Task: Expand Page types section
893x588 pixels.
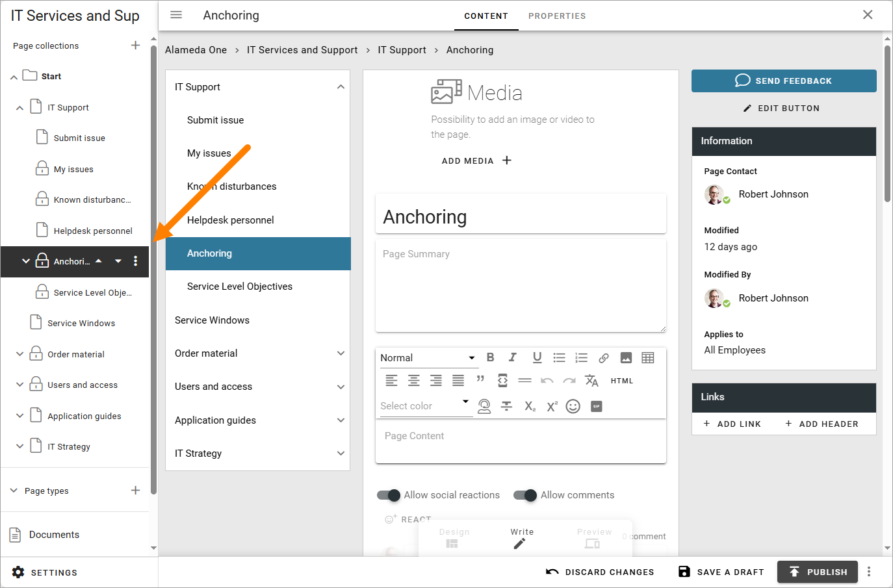Action: coord(14,491)
